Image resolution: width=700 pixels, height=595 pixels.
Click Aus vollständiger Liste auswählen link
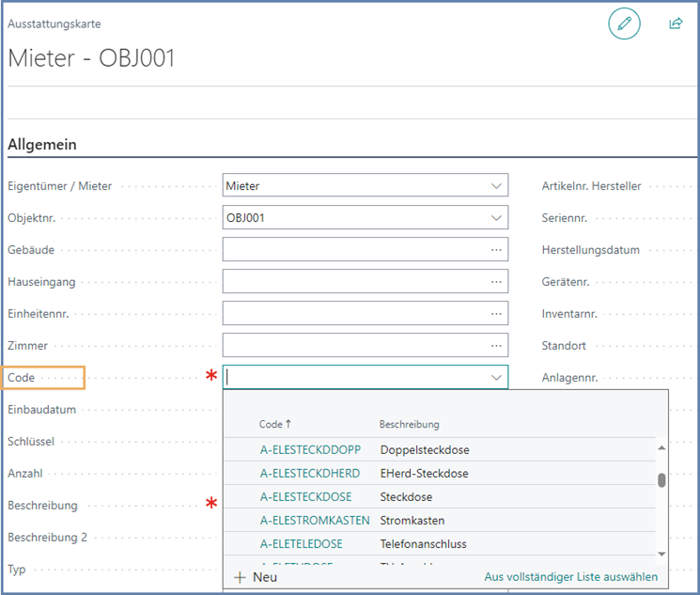(570, 577)
